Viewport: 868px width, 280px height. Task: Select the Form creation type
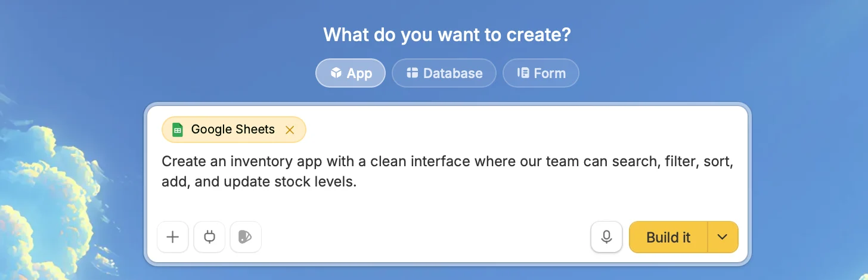pyautogui.click(x=541, y=73)
